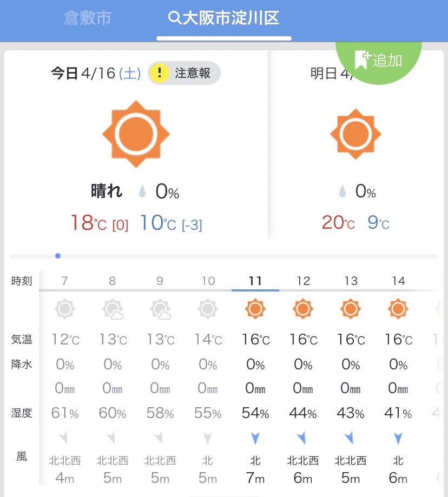
Task: Click the 追加 bookmark add button
Action: click(x=379, y=60)
